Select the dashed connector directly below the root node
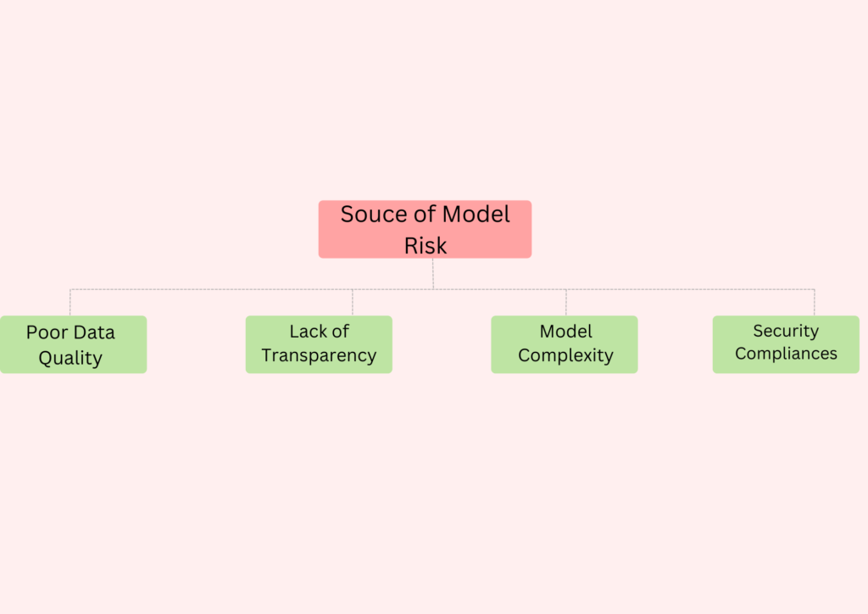 coord(433,274)
